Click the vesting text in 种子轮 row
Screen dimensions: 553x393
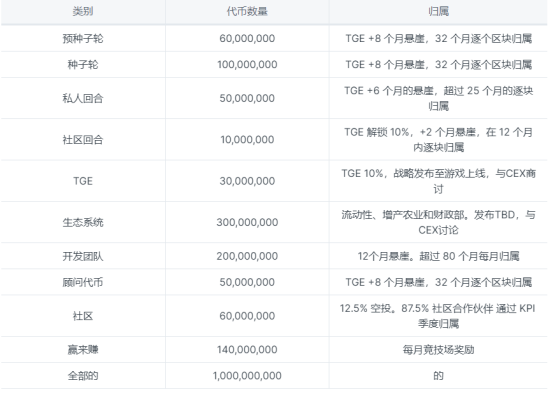[439, 65]
